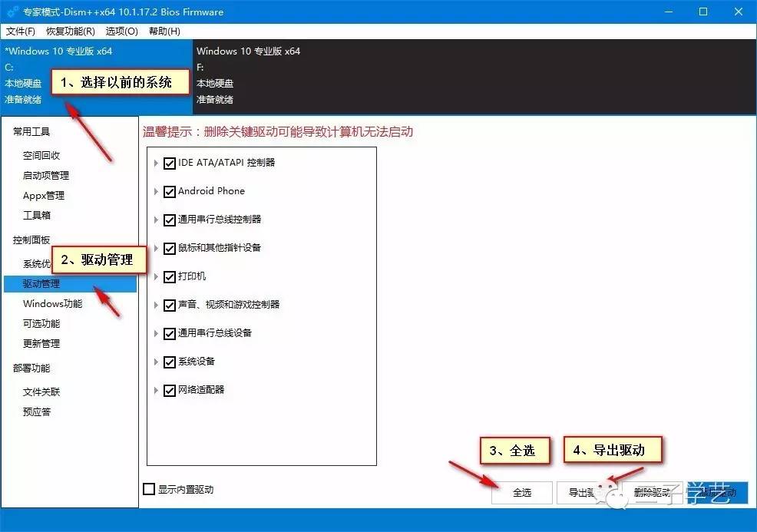757x532 pixels.
Task: Open the 恢复功能(R) menu
Action: (x=70, y=31)
